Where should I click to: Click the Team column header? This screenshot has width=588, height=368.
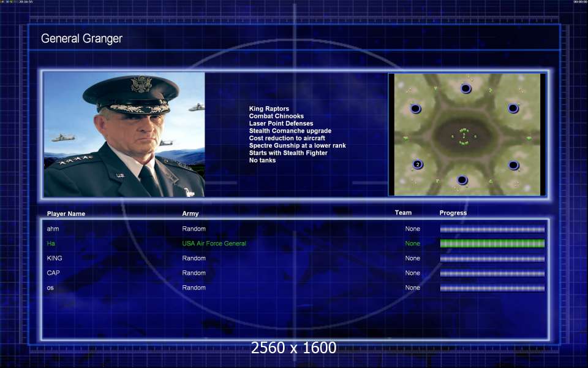coord(403,213)
